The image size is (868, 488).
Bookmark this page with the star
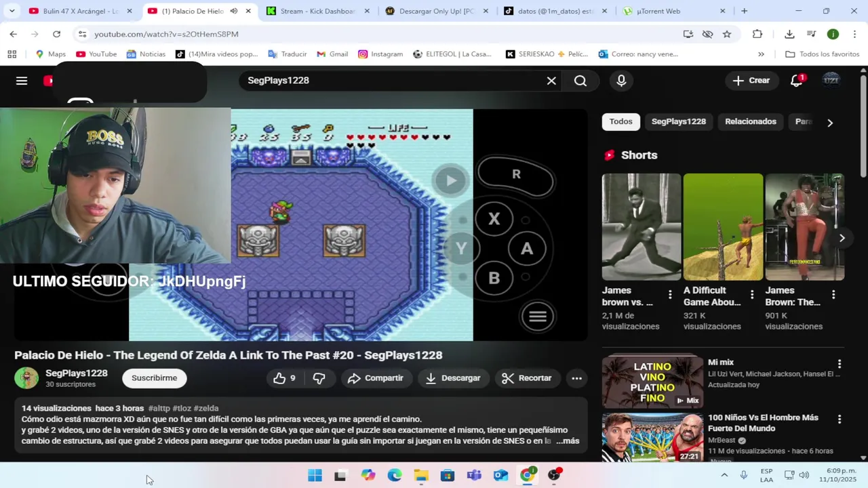727,34
